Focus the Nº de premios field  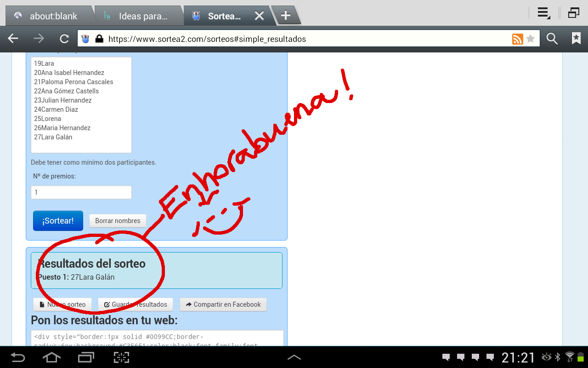[x=81, y=192]
